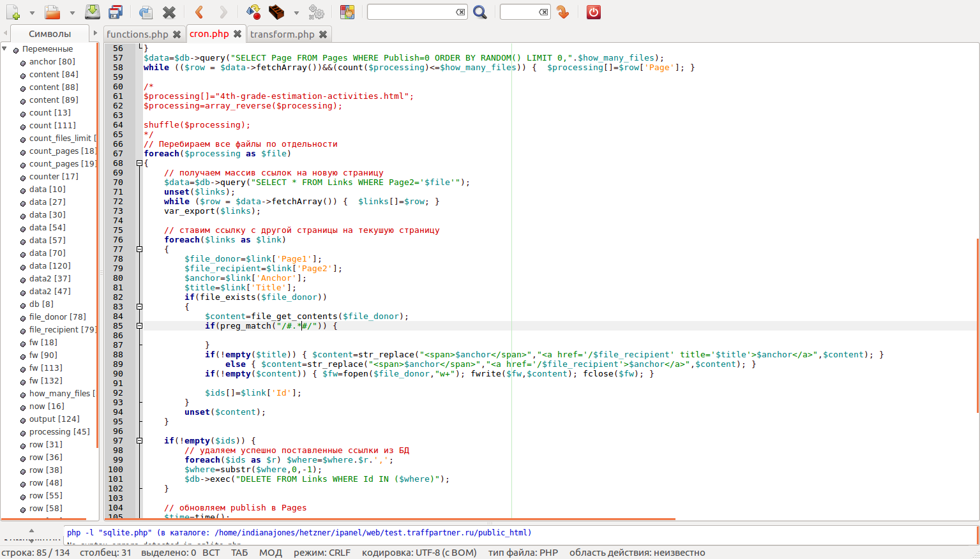Open the new file template dropdown arrow
This screenshot has width=980, height=559.
pos(32,13)
